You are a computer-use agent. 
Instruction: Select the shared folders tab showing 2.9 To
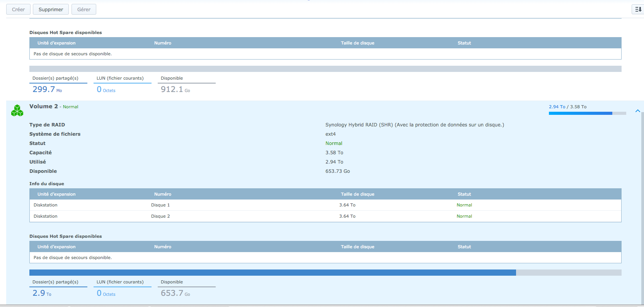(58, 288)
